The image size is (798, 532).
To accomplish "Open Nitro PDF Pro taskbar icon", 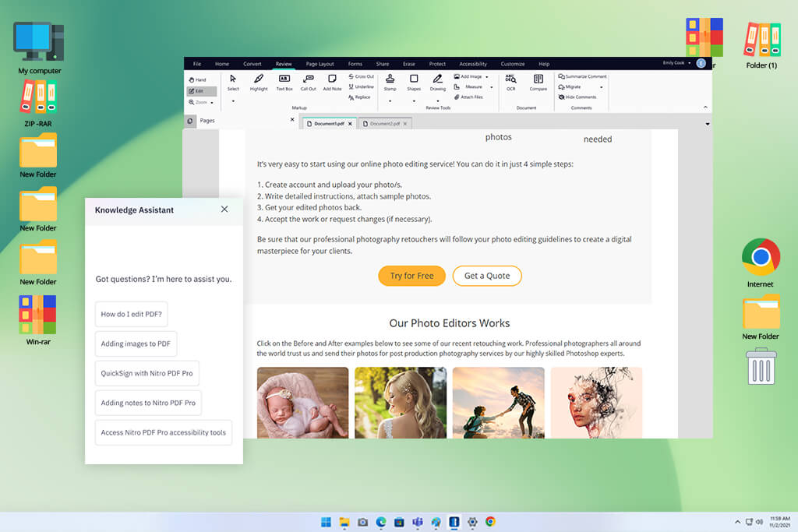I will [x=454, y=522].
